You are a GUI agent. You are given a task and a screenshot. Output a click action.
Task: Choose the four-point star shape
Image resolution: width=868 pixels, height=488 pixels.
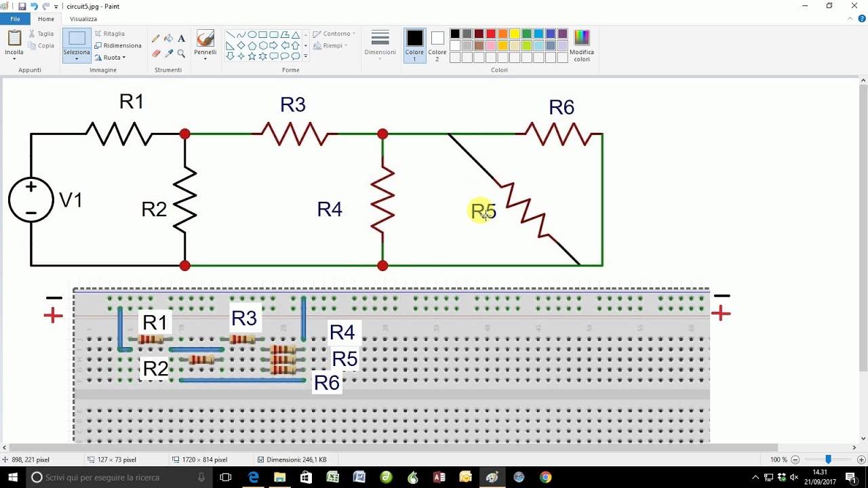click(241, 56)
